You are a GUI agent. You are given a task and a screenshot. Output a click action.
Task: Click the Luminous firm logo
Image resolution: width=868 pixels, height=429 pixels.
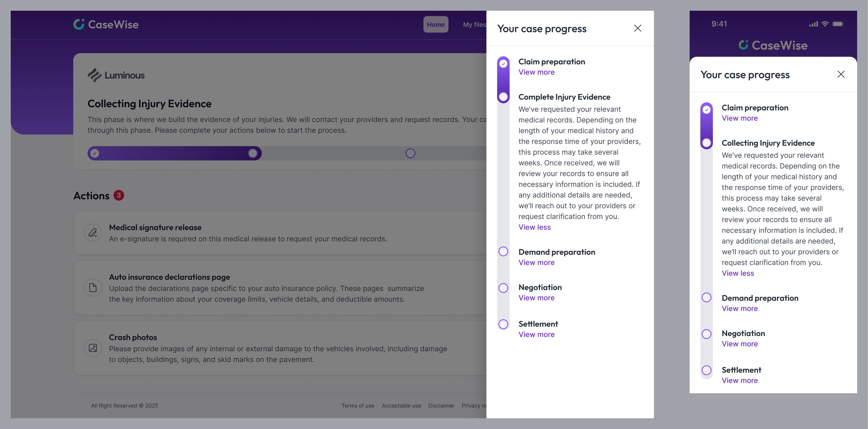(116, 75)
